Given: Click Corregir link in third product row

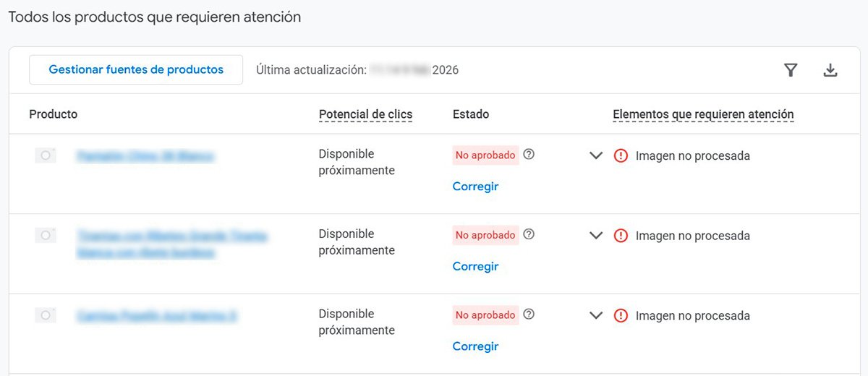Looking at the screenshot, I should [475, 346].
